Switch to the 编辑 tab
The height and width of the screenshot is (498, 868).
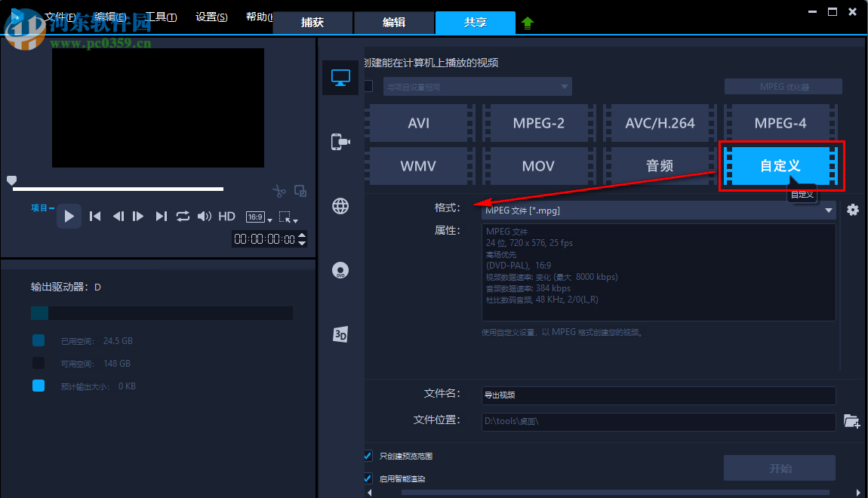(x=393, y=23)
